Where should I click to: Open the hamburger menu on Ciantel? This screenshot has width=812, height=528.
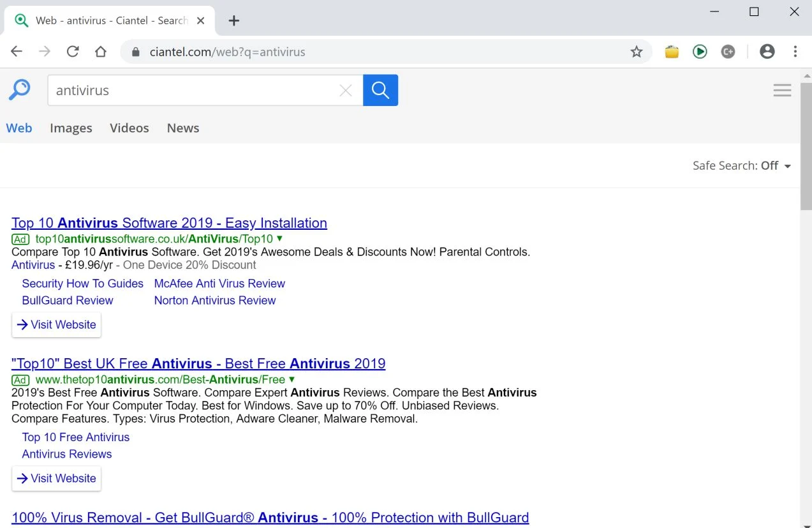point(782,91)
